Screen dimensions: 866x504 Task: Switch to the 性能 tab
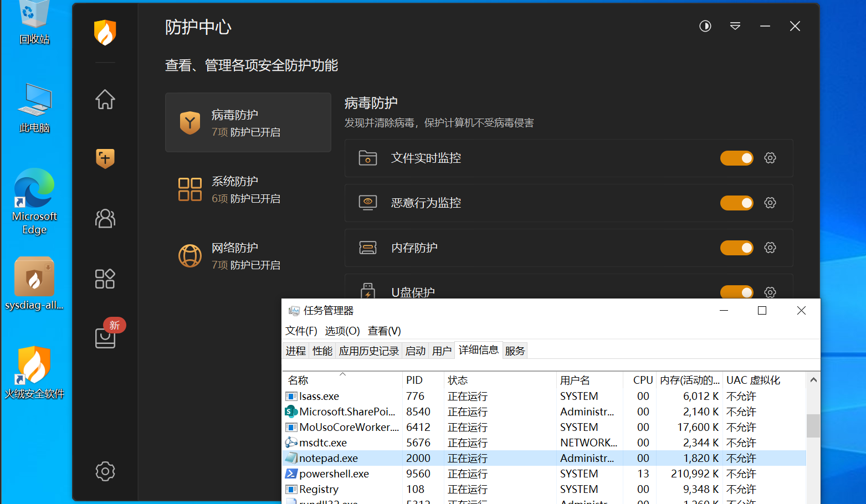pyautogui.click(x=322, y=351)
